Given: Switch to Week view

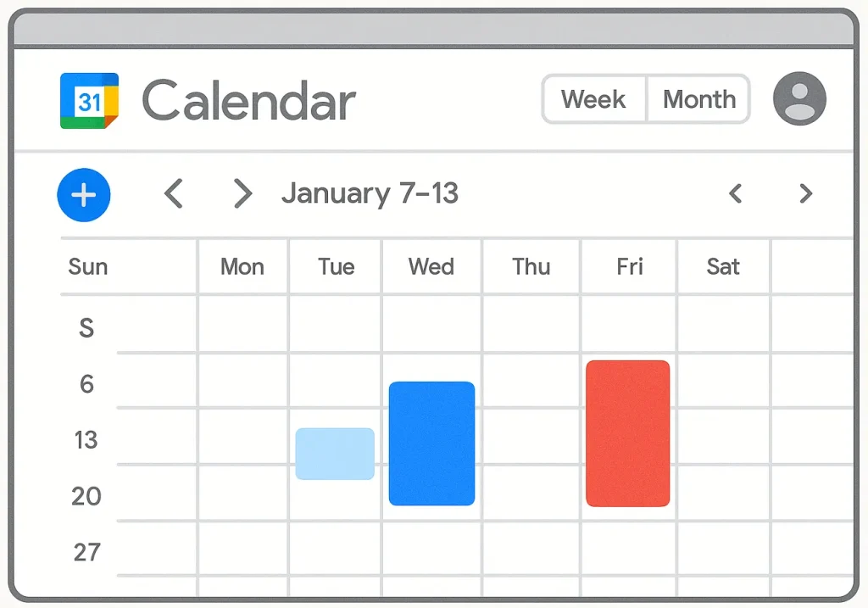Looking at the screenshot, I should (593, 99).
